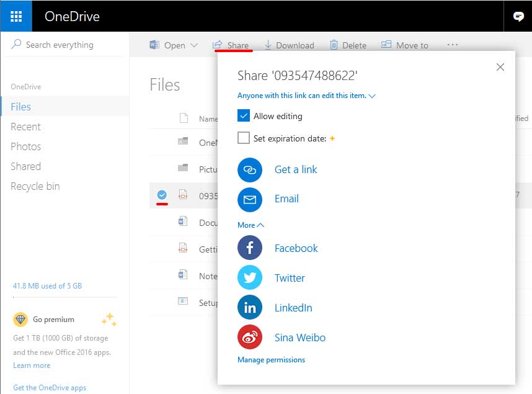Image resolution: width=532 pixels, height=394 pixels.
Task: Share via Facebook text link
Action: tap(296, 248)
